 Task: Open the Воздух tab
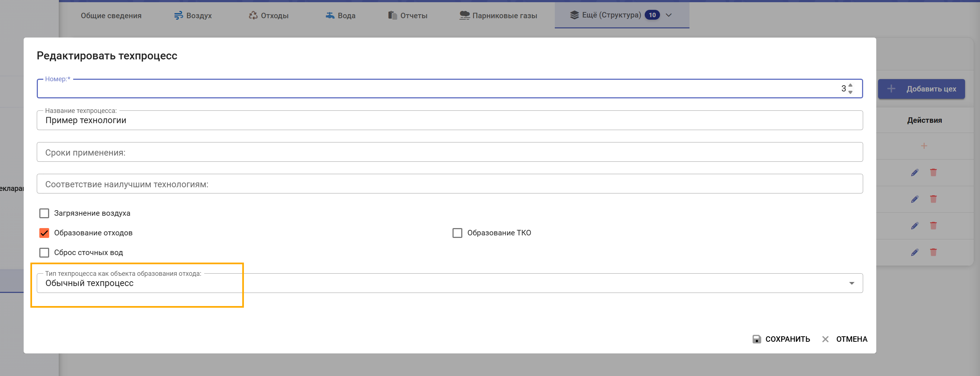pos(193,16)
